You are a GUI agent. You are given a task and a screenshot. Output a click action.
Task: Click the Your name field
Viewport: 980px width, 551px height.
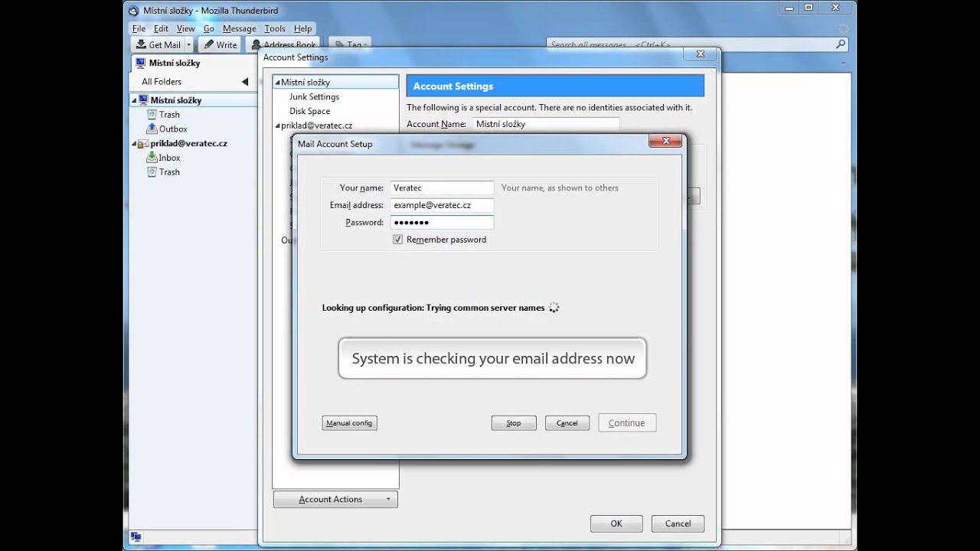(x=442, y=187)
